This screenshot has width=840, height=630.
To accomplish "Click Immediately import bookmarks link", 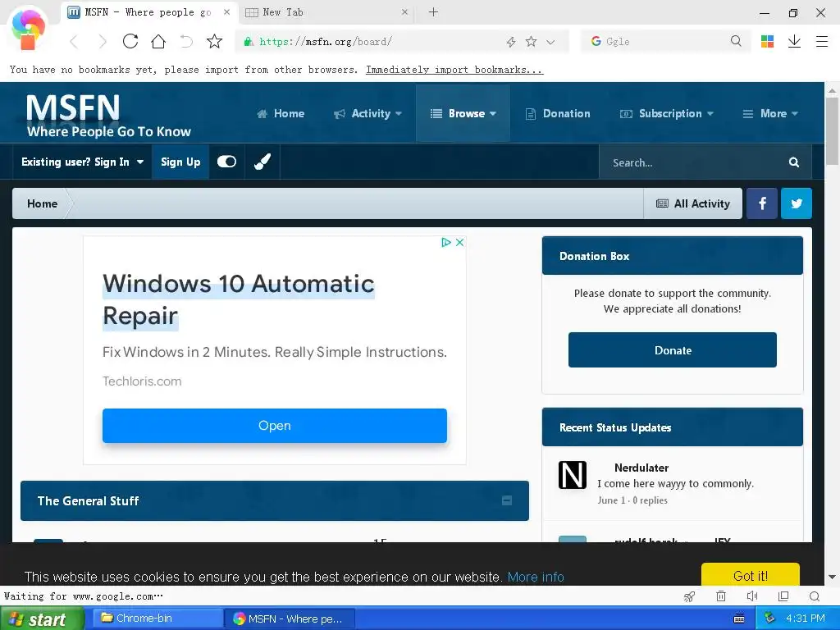I will 454,70.
